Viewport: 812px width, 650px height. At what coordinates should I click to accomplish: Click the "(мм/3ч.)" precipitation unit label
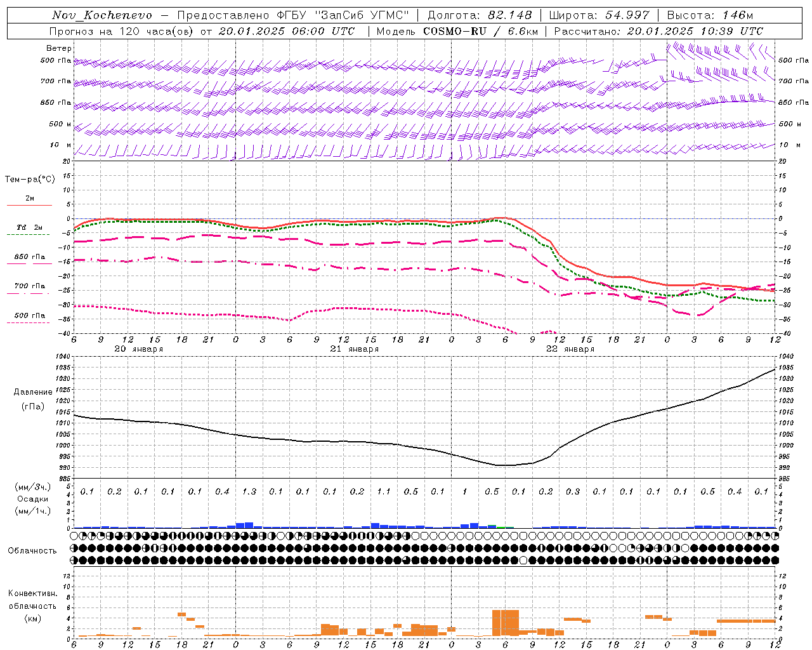pyautogui.click(x=33, y=487)
